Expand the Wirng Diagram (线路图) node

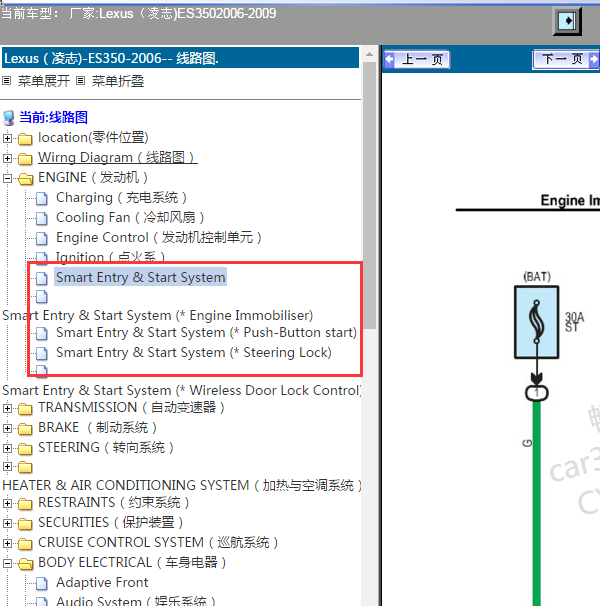(7, 158)
